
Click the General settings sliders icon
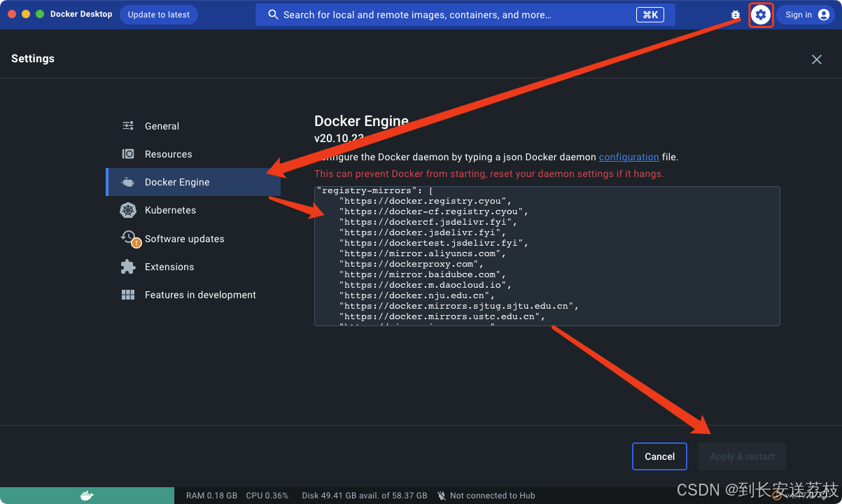(128, 126)
